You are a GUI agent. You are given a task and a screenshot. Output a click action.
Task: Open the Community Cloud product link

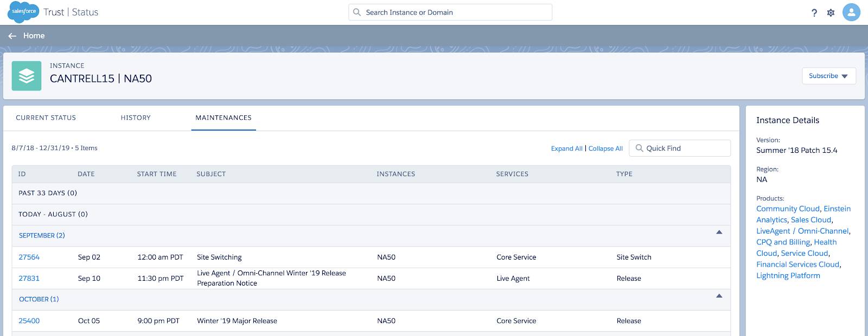788,209
